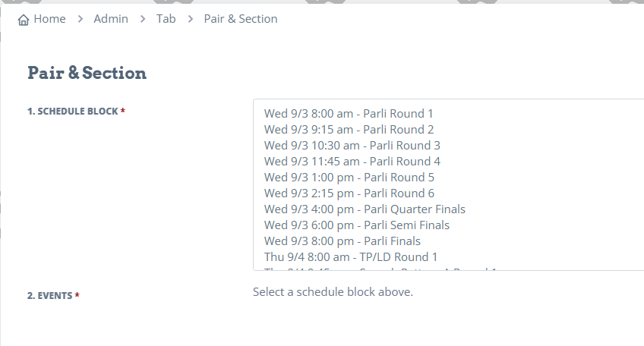This screenshot has height=346, width=644.
Task: Open the Admin breadcrumb link
Action: pos(111,19)
